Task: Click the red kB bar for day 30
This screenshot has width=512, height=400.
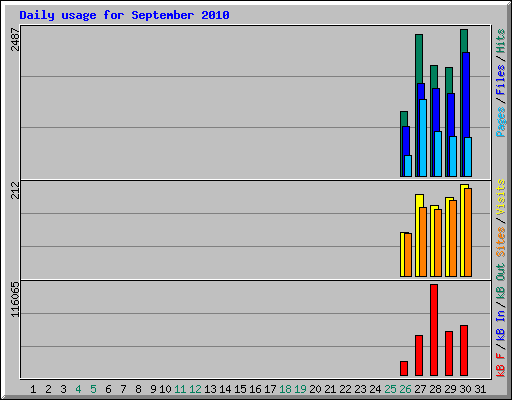Action: 464,351
